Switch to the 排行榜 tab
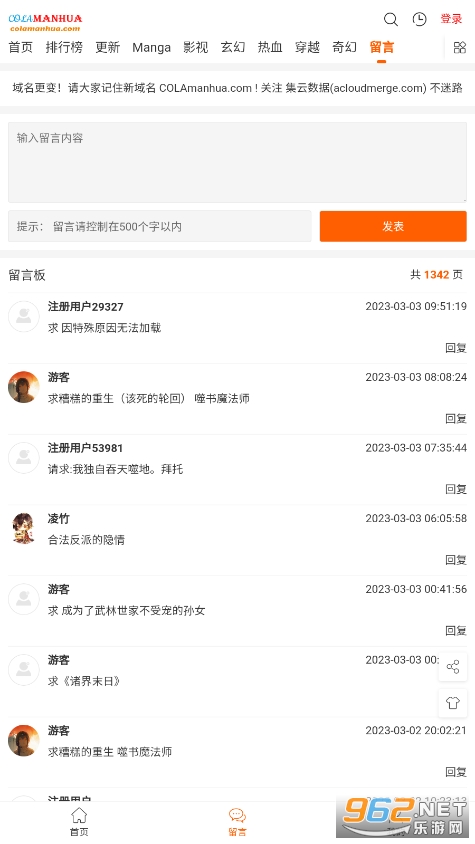The height and width of the screenshot is (844, 475). click(x=64, y=47)
